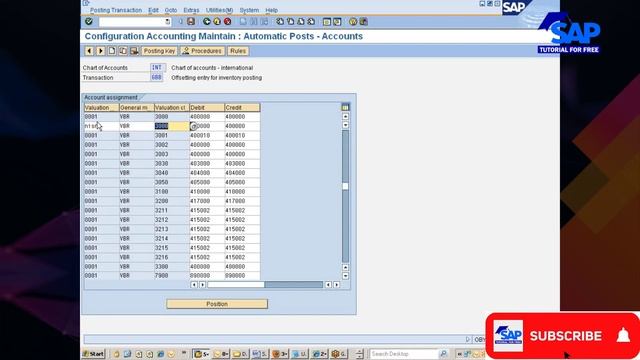Click the Credit cell 890000 in last row

pos(242,276)
